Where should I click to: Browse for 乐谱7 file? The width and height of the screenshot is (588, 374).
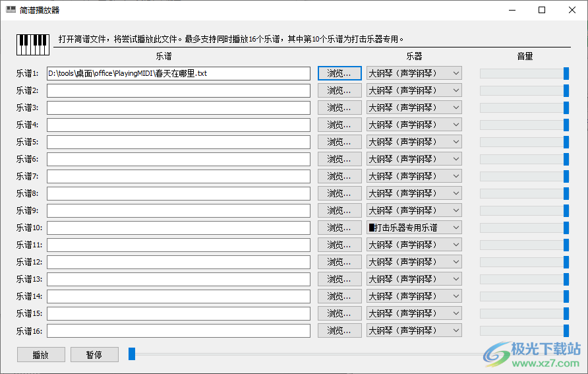point(339,176)
